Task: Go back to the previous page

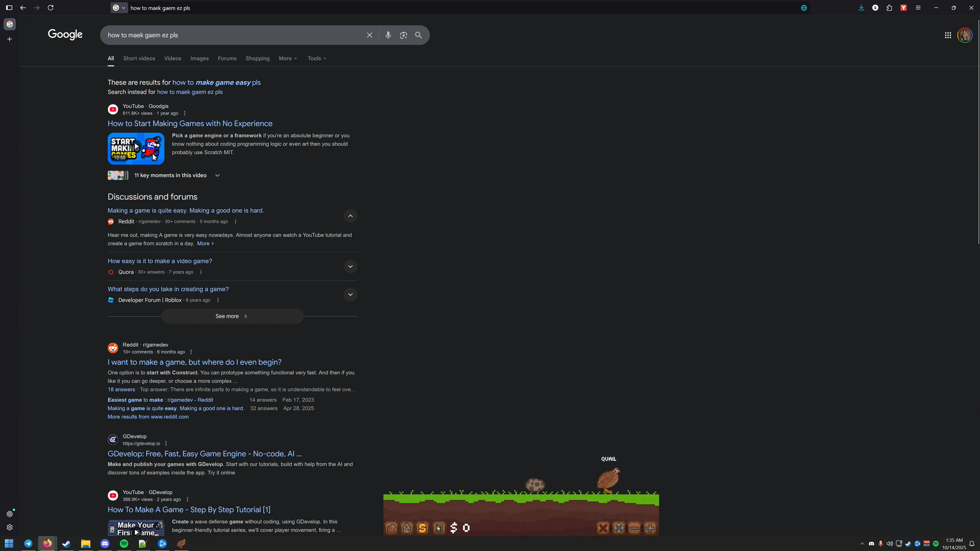Action: [x=23, y=8]
